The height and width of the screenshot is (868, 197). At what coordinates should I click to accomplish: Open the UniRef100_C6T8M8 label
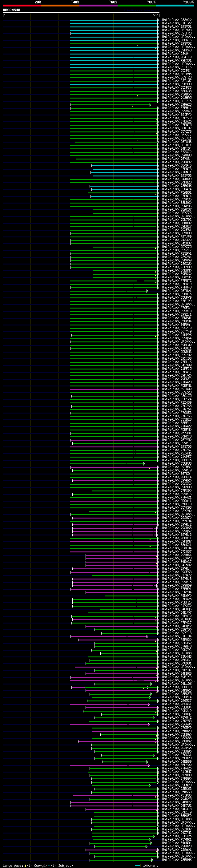(177, 142)
